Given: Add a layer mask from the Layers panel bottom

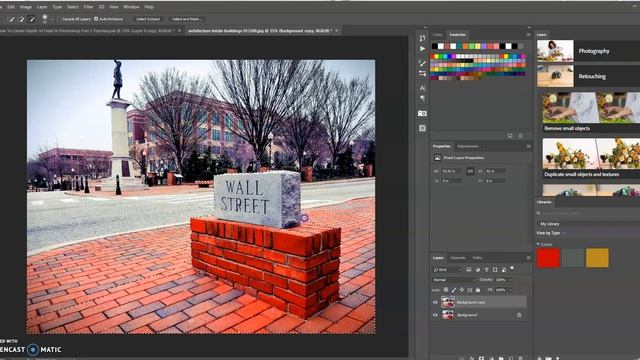Looking at the screenshot, I should (481, 358).
